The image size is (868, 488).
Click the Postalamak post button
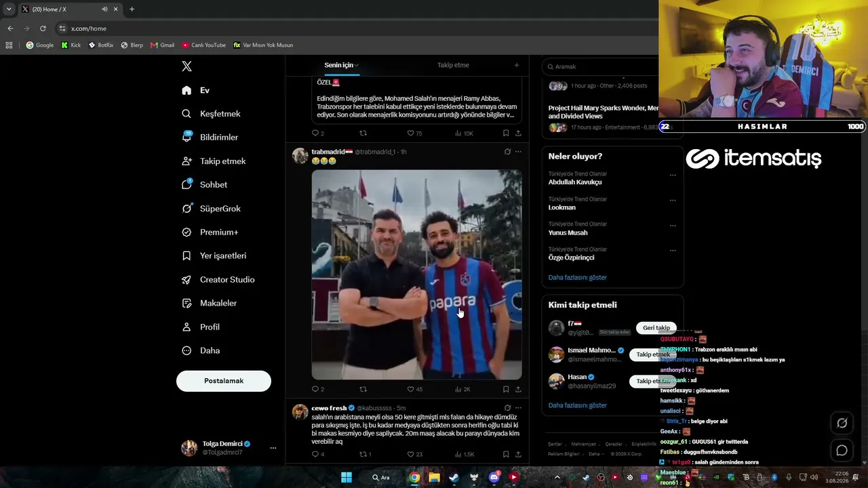coord(224,381)
